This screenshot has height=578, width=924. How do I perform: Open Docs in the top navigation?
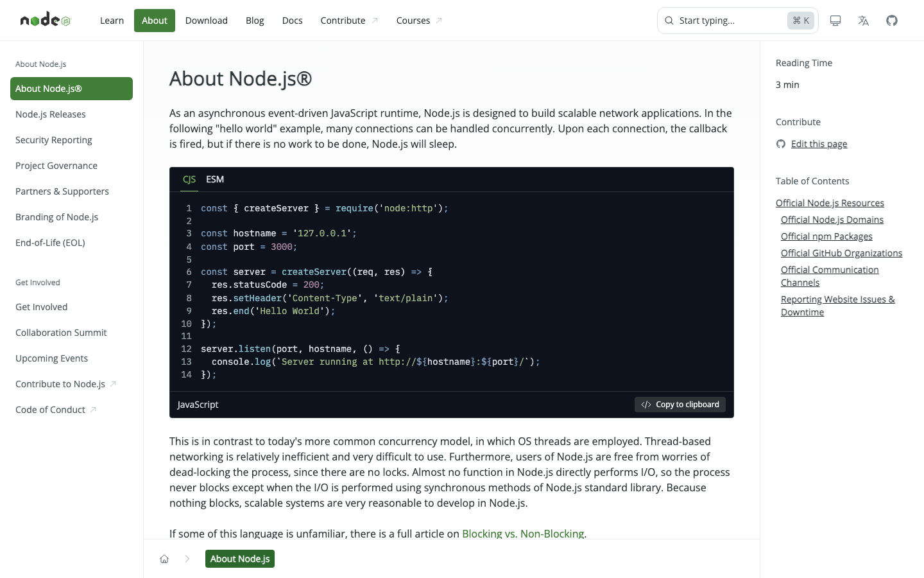(292, 21)
